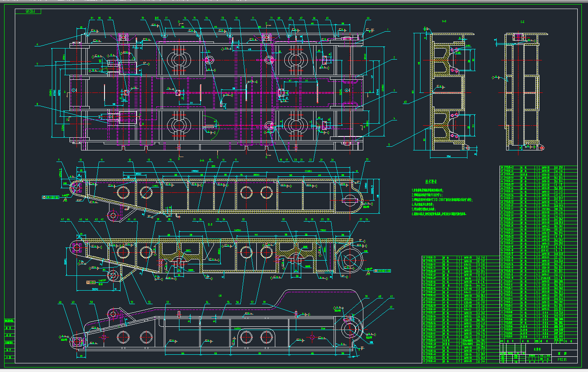Click the large bore circle on the top frame view
The image size is (588, 372).
tap(179, 60)
